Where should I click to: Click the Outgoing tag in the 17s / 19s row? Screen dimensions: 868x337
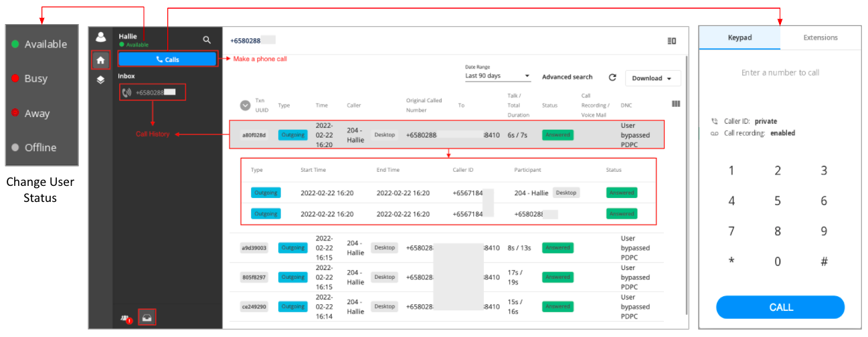[292, 277]
